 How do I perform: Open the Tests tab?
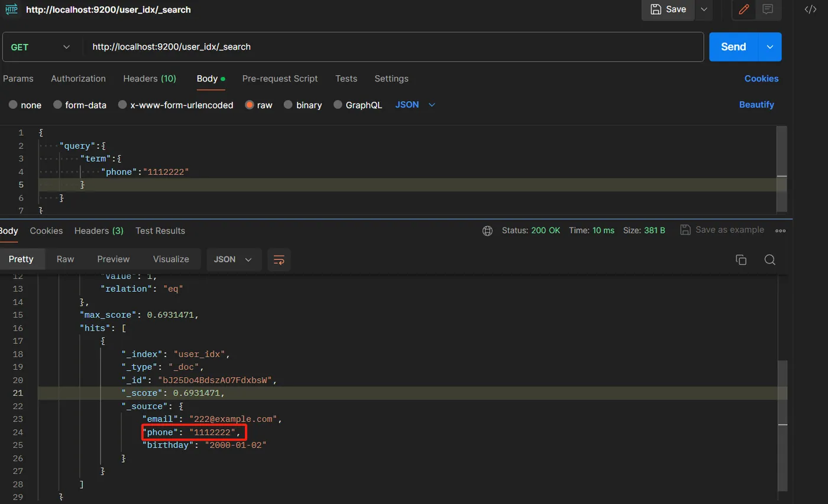point(346,79)
